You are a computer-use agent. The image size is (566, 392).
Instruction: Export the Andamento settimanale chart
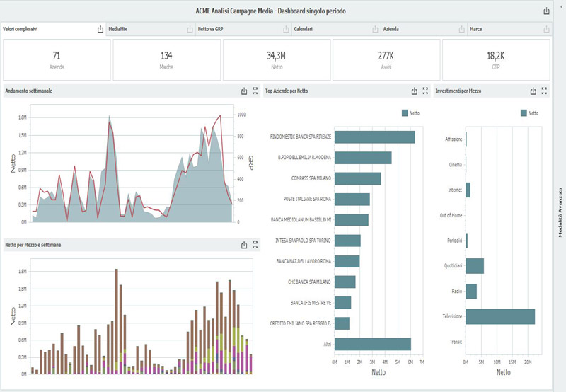[x=244, y=91]
